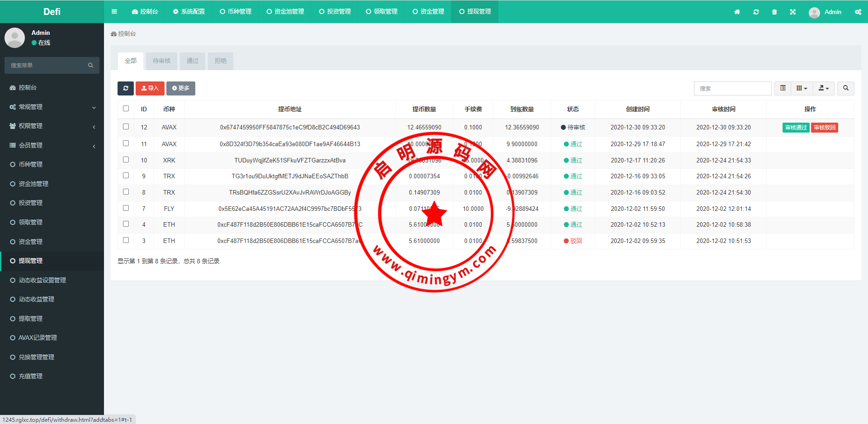
Task: Click the refresh button in table toolbar
Action: pos(126,88)
